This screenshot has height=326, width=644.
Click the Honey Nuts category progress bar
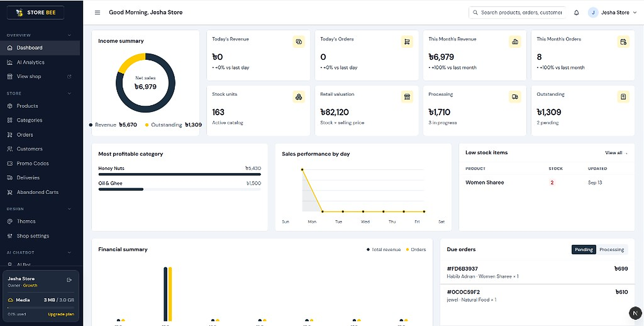(x=180, y=174)
